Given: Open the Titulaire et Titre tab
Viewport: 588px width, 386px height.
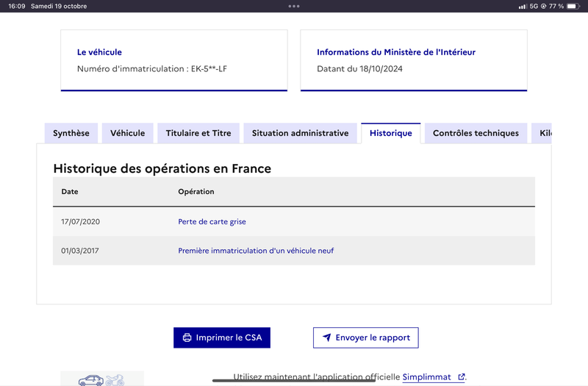Looking at the screenshot, I should (198, 133).
